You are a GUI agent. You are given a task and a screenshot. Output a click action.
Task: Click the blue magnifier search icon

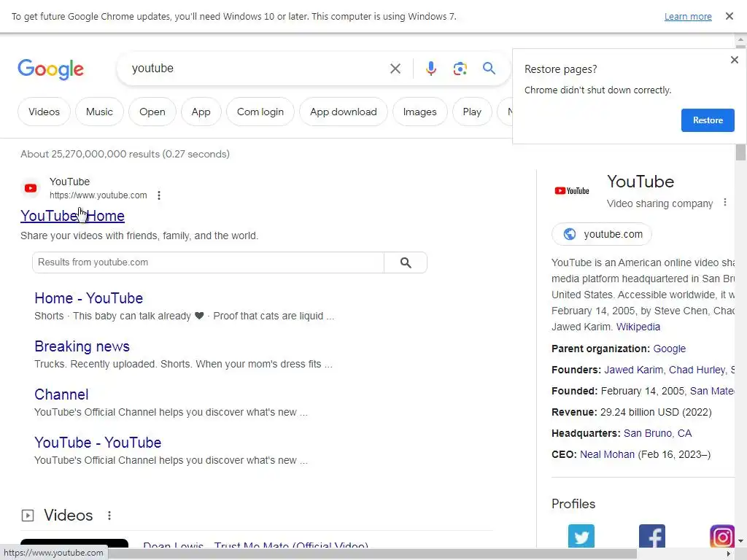click(x=489, y=68)
